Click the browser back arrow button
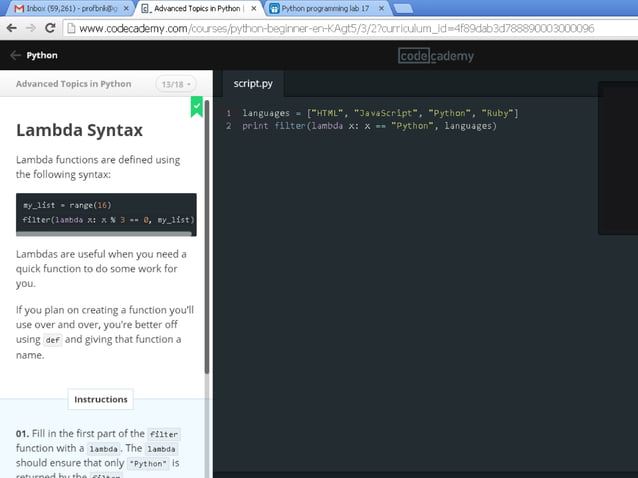 click(10, 28)
